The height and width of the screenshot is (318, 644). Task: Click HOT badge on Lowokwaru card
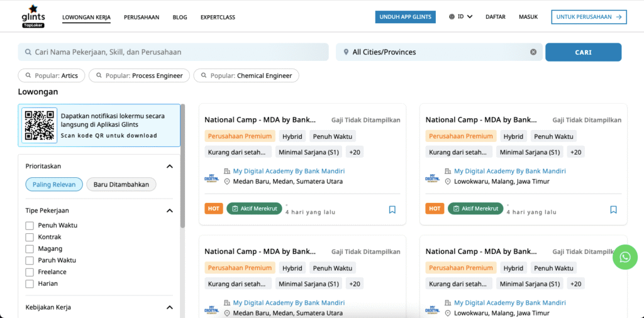pos(435,209)
